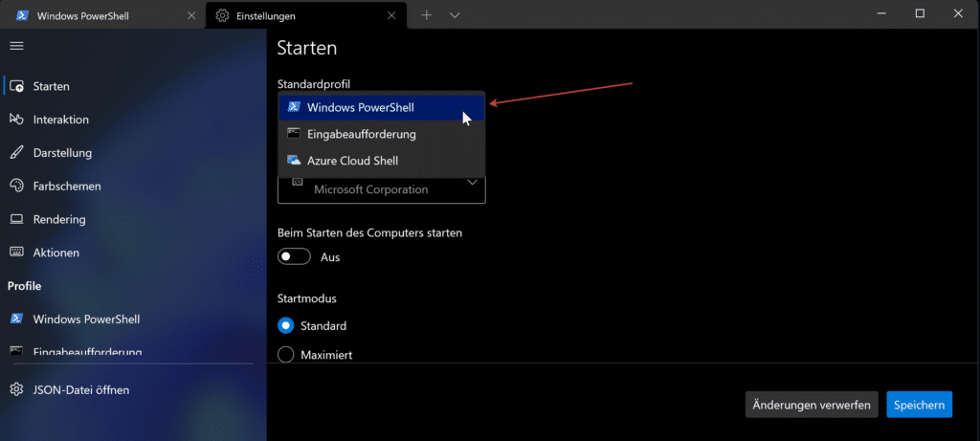Open the Windows PowerShell profile in sidebar
Image resolution: width=980 pixels, height=441 pixels.
click(86, 319)
